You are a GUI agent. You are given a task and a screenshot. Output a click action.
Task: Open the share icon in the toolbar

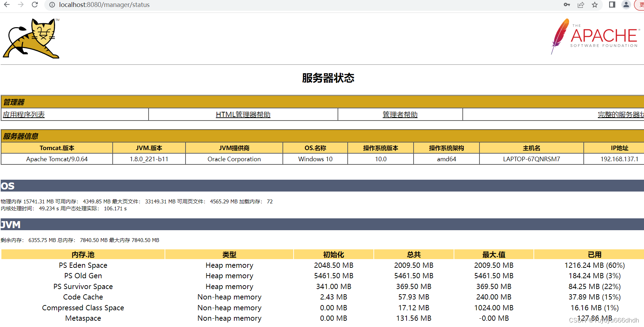[581, 5]
